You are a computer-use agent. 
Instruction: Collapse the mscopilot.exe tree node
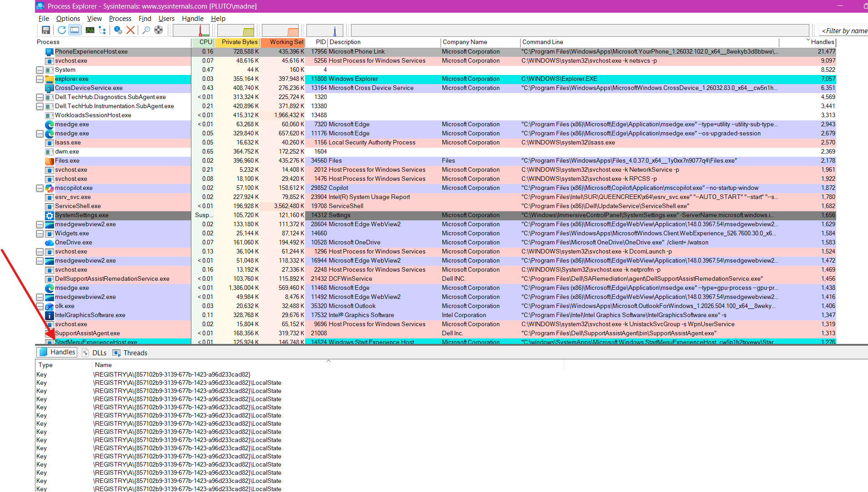(x=40, y=188)
